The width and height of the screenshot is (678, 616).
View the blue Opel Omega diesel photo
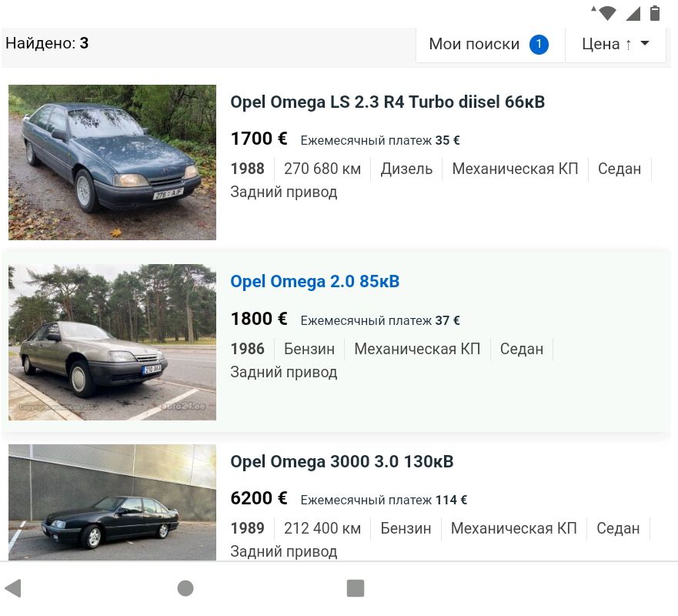point(112,162)
